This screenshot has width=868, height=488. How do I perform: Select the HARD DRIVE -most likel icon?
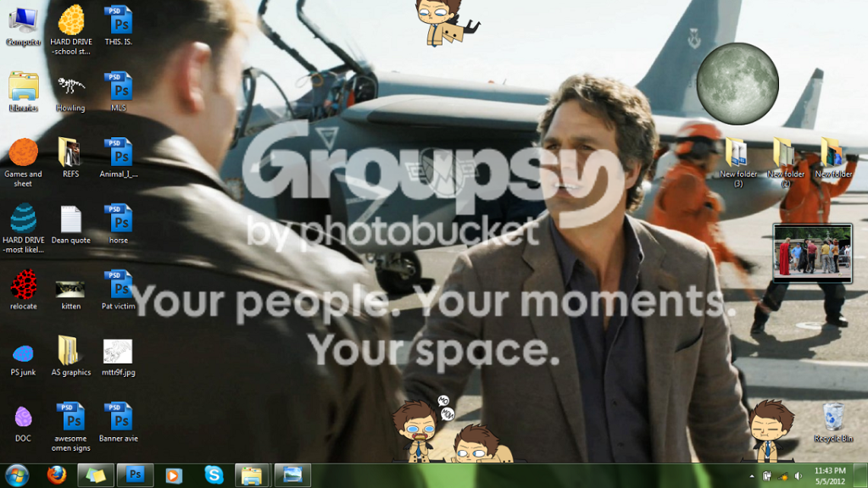tap(23, 229)
